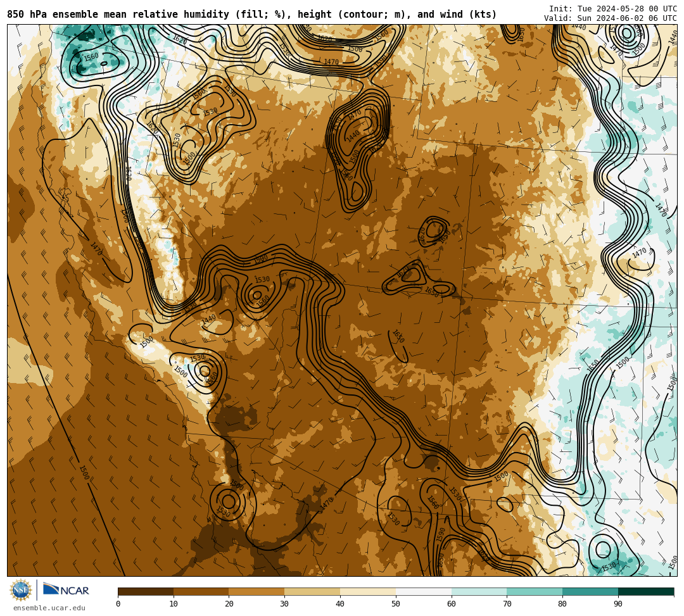Click the NCAR logo
The image size is (684, 616).
tap(66, 589)
